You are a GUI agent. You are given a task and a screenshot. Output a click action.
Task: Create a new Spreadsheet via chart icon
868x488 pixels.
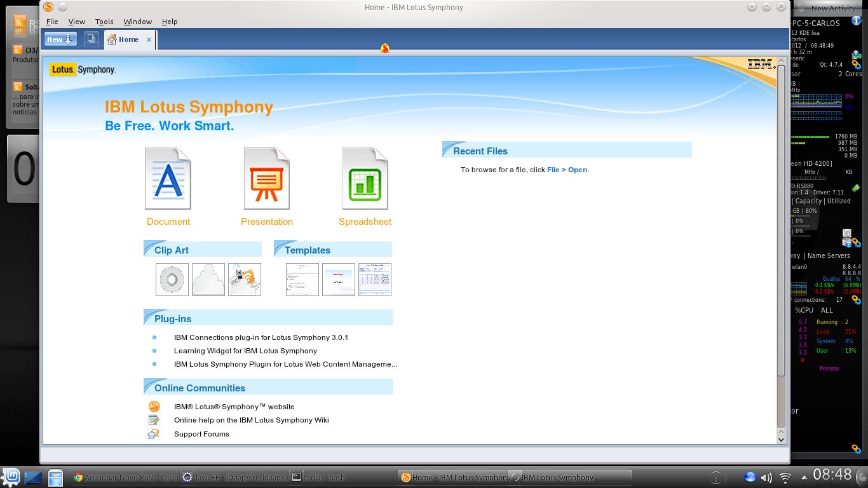pyautogui.click(x=365, y=179)
